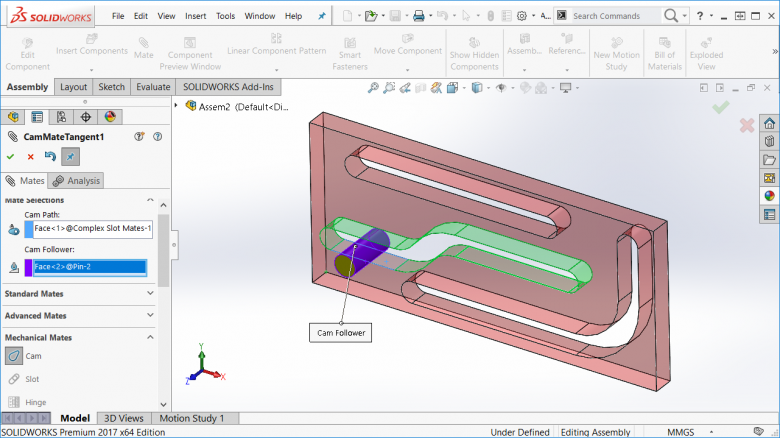Click the MMGS unit system in status bar

click(x=681, y=432)
